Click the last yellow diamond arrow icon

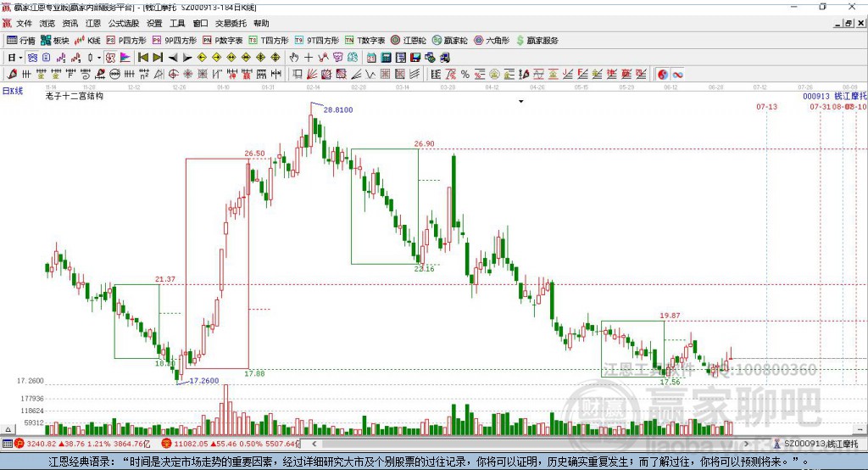point(275,58)
